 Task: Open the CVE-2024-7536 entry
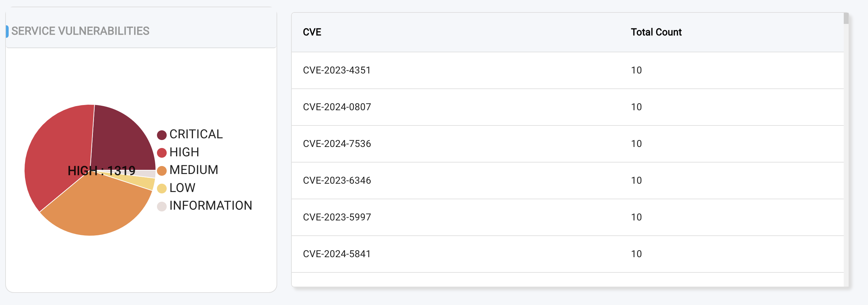[x=337, y=144]
